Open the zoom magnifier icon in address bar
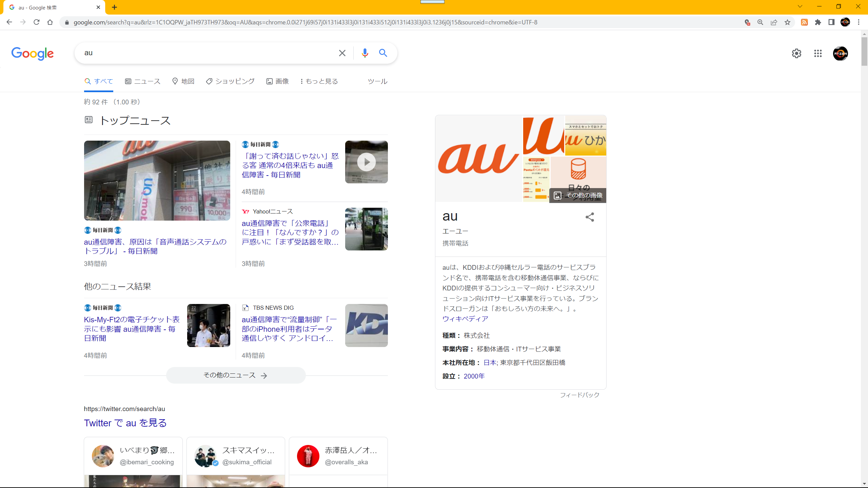 (760, 22)
